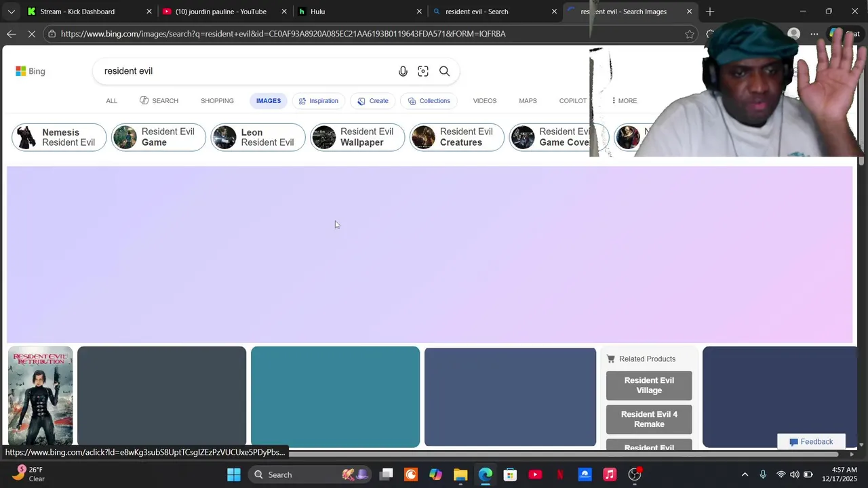Switch to jourdin pauline YouTube tab
Image resolution: width=868 pixels, height=488 pixels.
(225, 12)
